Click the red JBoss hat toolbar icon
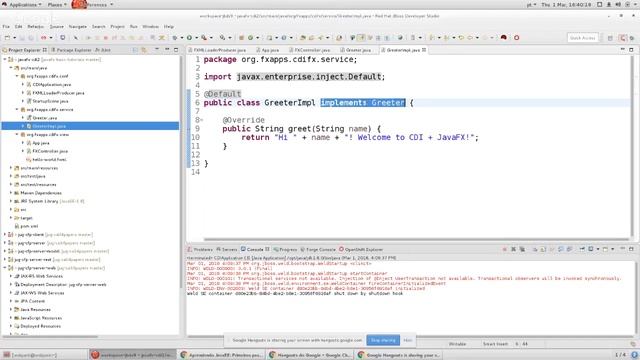640x360 pixels. (x=504, y=38)
